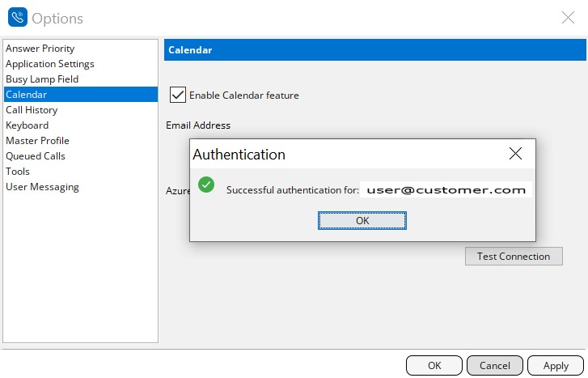Click the green success checkmark icon
Viewport: 588px width, 378px height.
206,185
